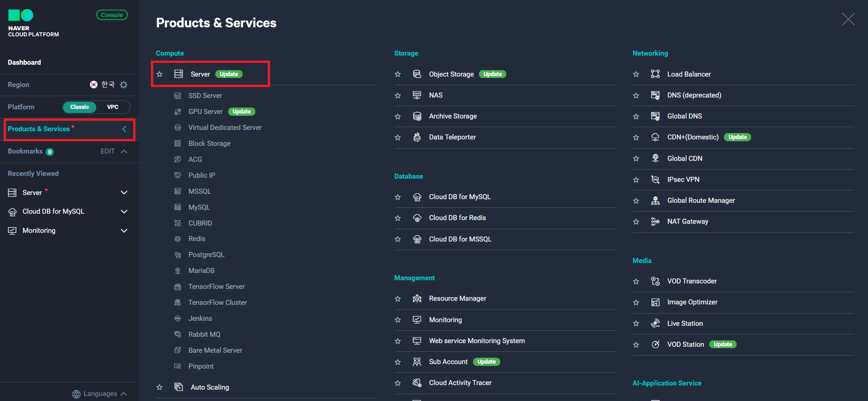Bookmark Server with its star

160,74
